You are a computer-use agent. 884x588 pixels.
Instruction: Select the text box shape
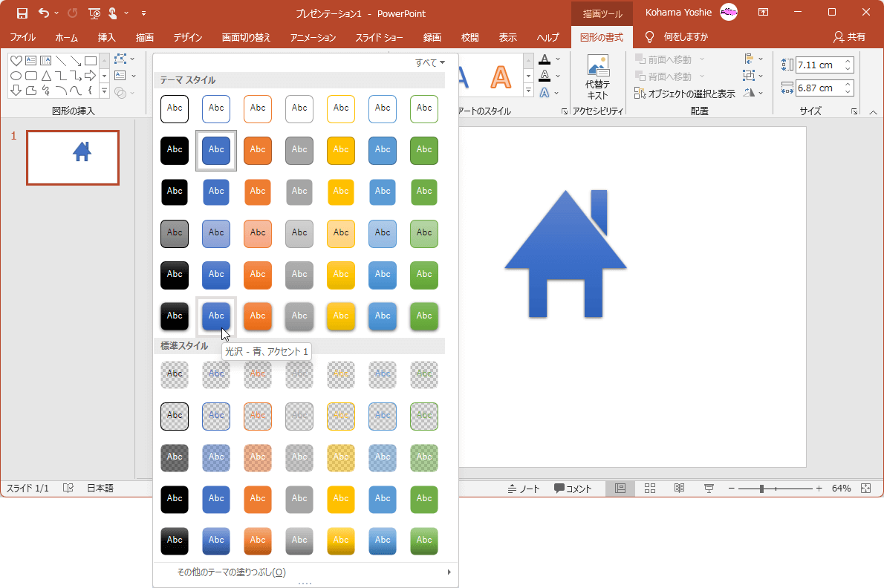(30, 61)
